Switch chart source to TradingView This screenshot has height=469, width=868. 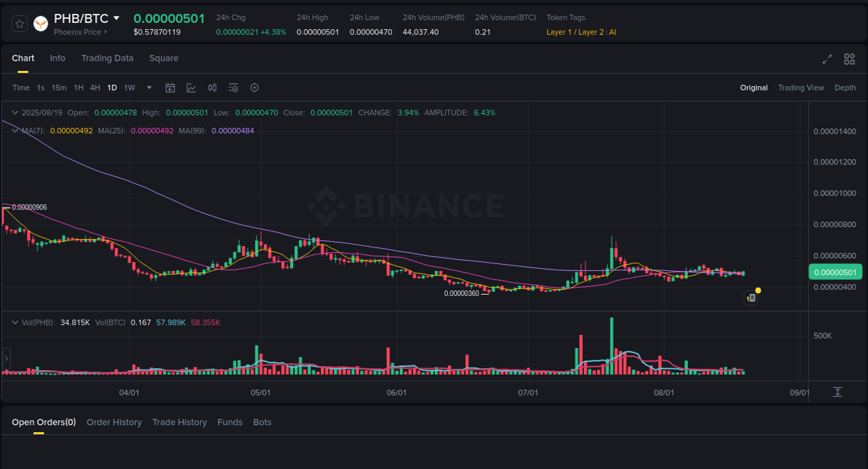tap(801, 88)
